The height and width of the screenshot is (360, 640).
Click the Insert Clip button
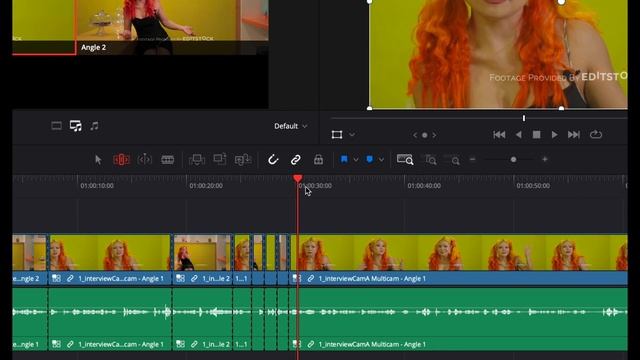(x=197, y=160)
